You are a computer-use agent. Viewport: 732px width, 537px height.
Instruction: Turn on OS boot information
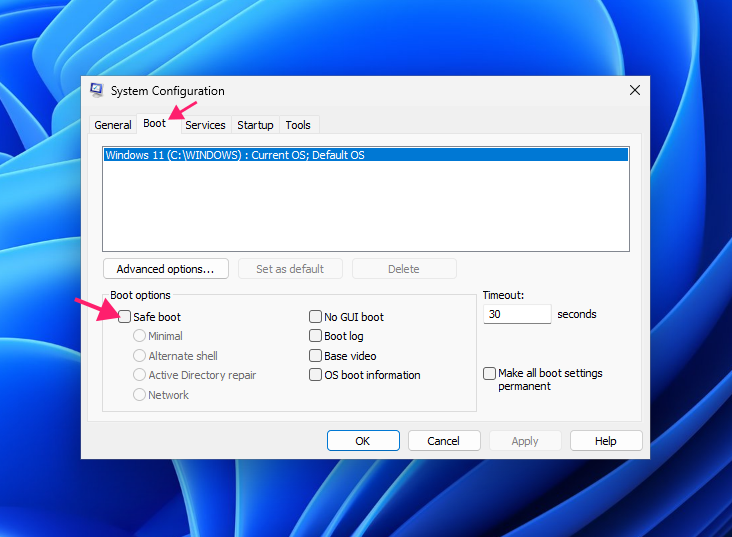point(316,374)
